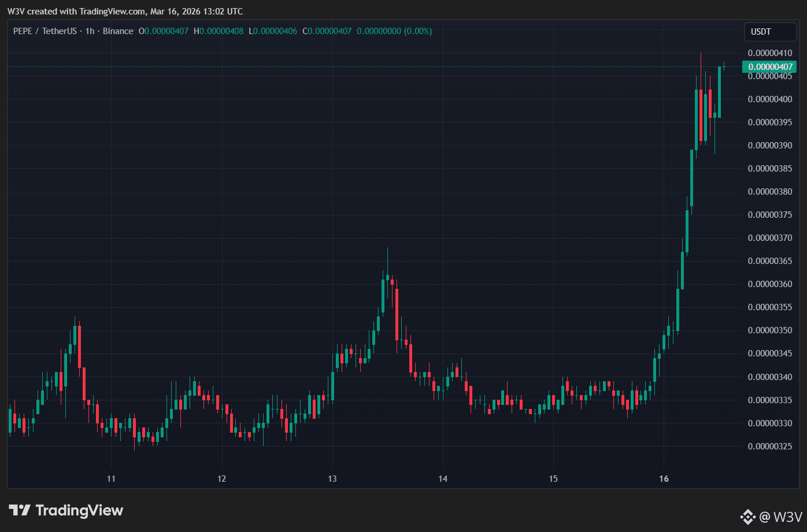The height and width of the screenshot is (532, 807).
Task: Click the low value L0.00000406 in legend
Action: [273, 31]
